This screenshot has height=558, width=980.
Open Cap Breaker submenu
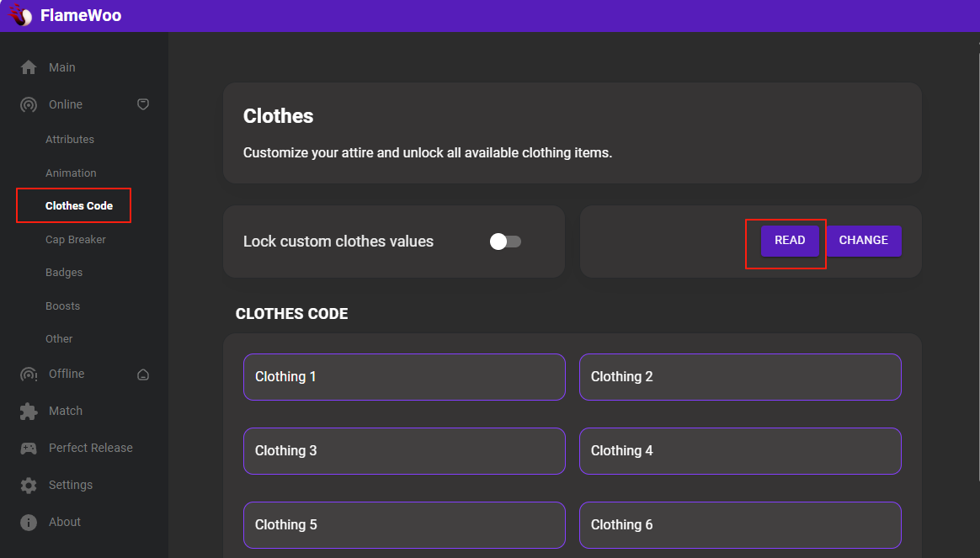pos(76,239)
